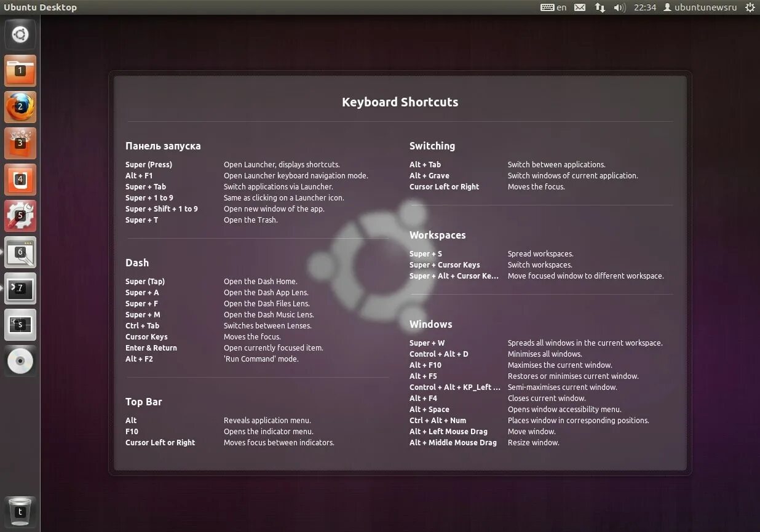Image resolution: width=760 pixels, height=532 pixels.
Task: Click the 'Top Bar' section heading
Action: (144, 402)
